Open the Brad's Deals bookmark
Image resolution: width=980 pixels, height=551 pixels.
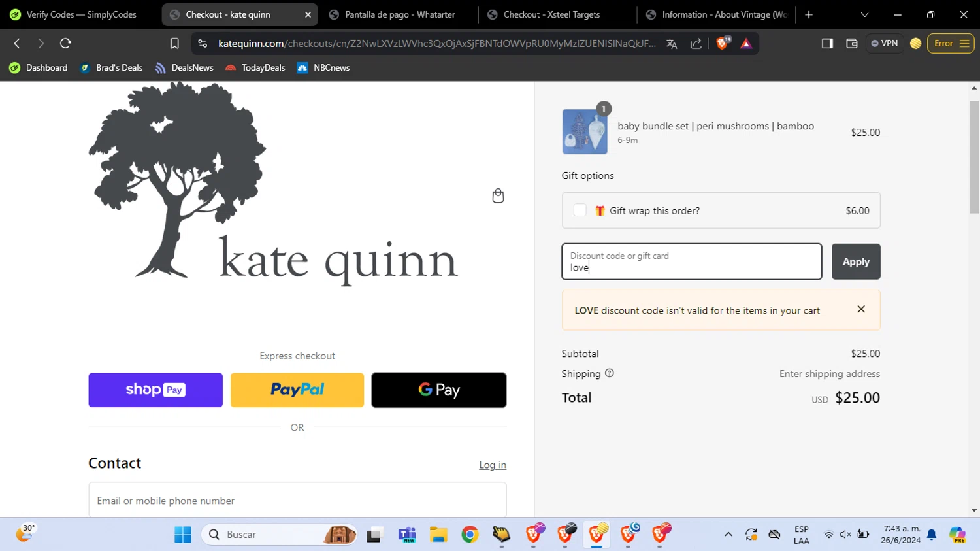(111, 67)
